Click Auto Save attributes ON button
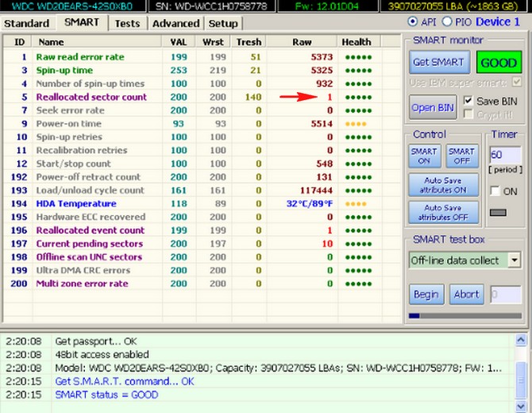The height and width of the screenshot is (413, 532). click(x=444, y=184)
